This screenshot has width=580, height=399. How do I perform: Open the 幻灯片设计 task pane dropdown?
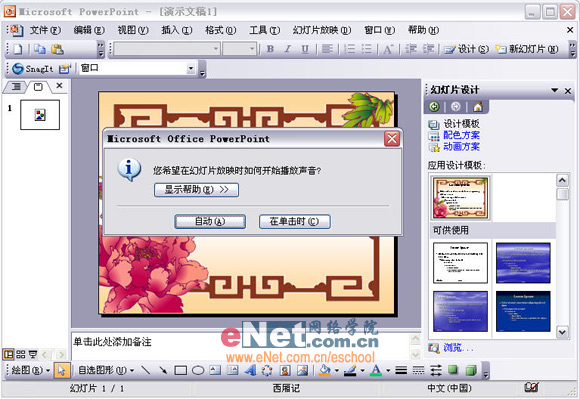[554, 90]
